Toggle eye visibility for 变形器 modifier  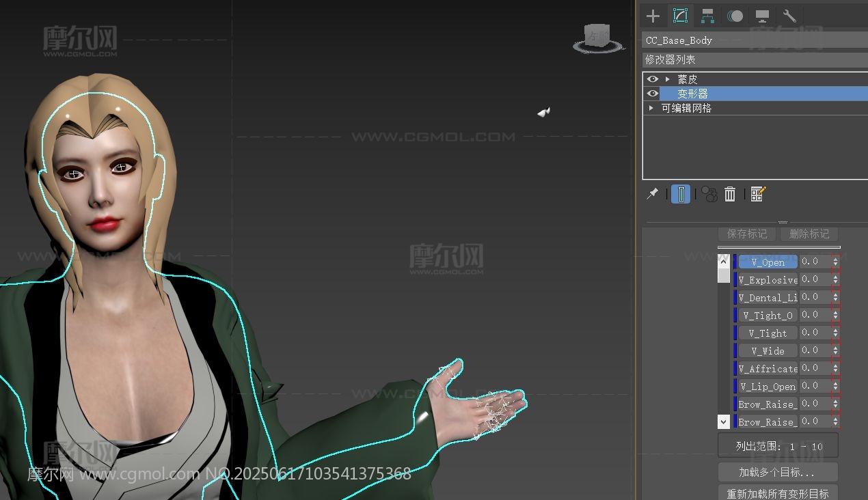point(652,94)
